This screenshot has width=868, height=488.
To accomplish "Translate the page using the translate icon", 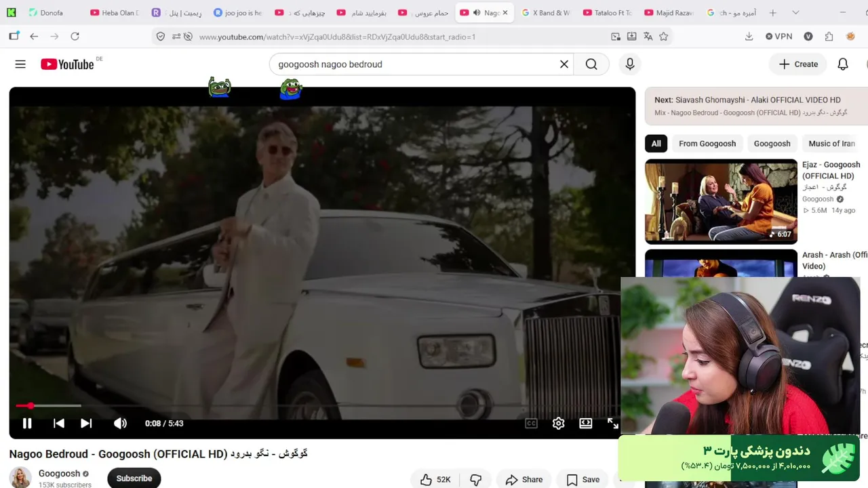I will pyautogui.click(x=648, y=37).
